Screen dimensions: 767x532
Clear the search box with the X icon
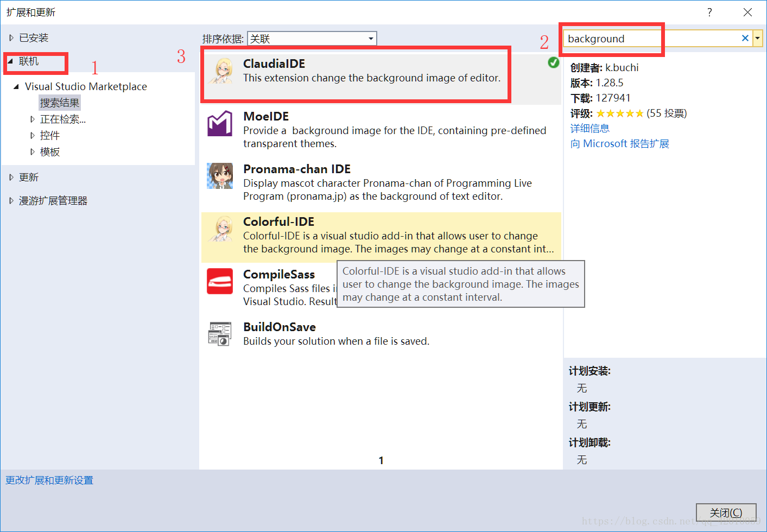[745, 38]
